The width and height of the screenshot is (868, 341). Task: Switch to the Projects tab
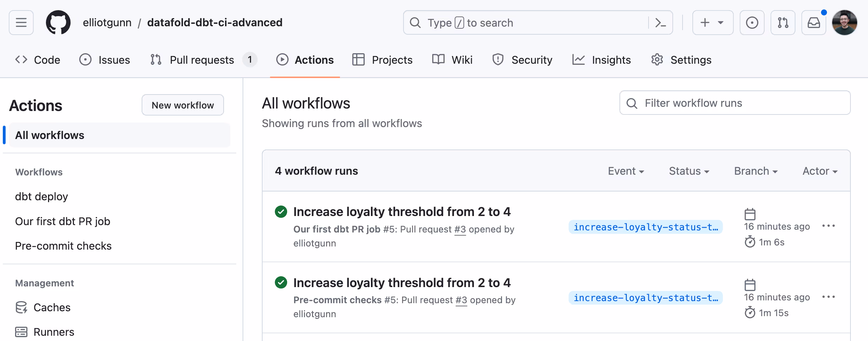382,60
